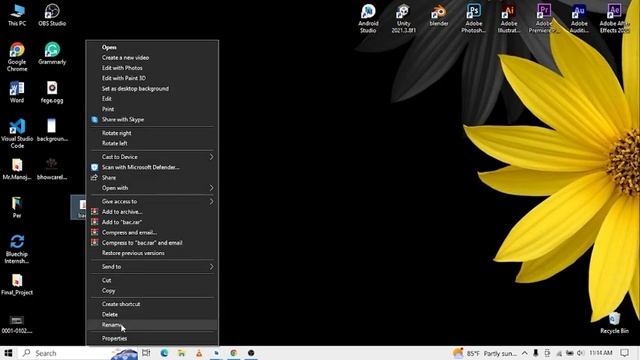Screen dimensions: 640x360
Task: Expand the Open with submenu arrow
Action: click(x=211, y=188)
